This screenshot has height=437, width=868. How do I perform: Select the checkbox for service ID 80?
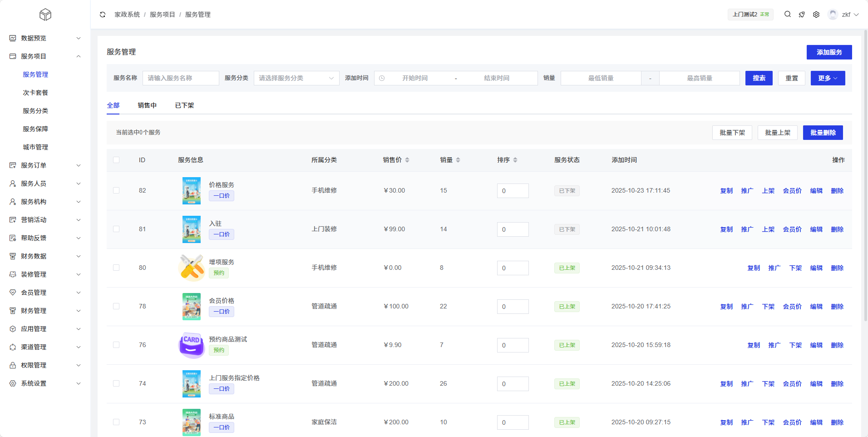[x=116, y=268]
